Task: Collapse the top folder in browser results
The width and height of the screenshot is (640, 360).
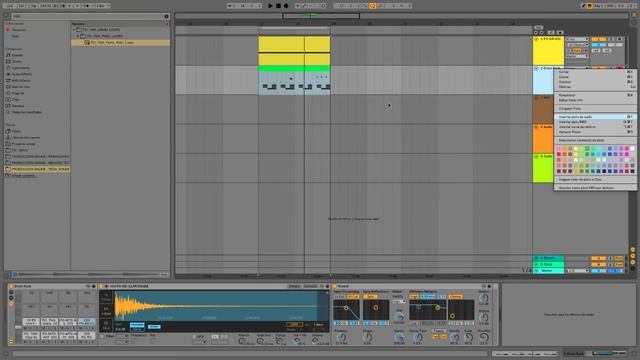Action: click(74, 30)
